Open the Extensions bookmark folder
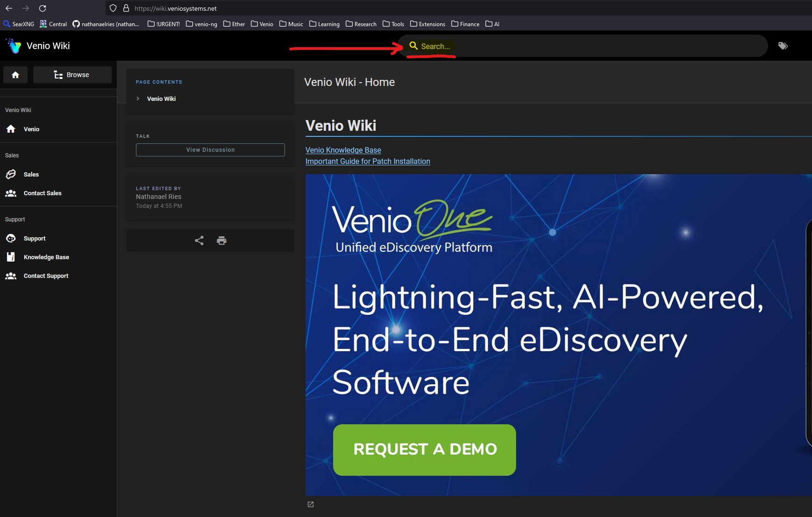Image resolution: width=812 pixels, height=517 pixels. 427,24
